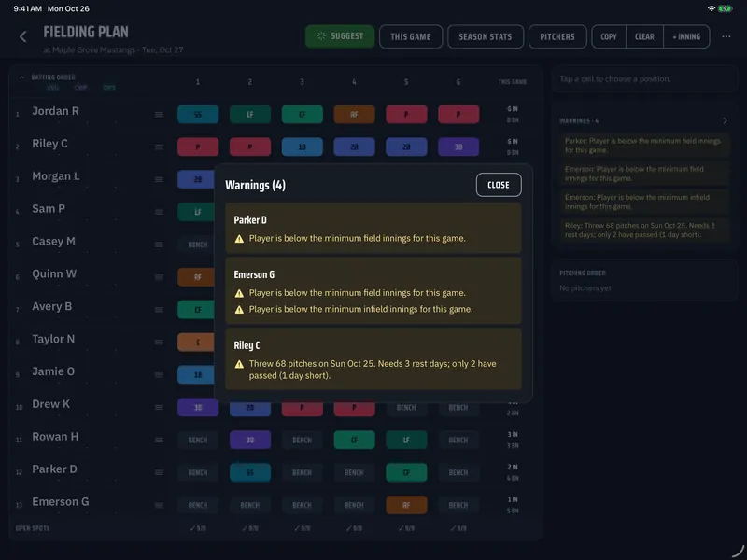Expand the Warnings panel with its chevron
747x560 pixels.
[725, 120]
